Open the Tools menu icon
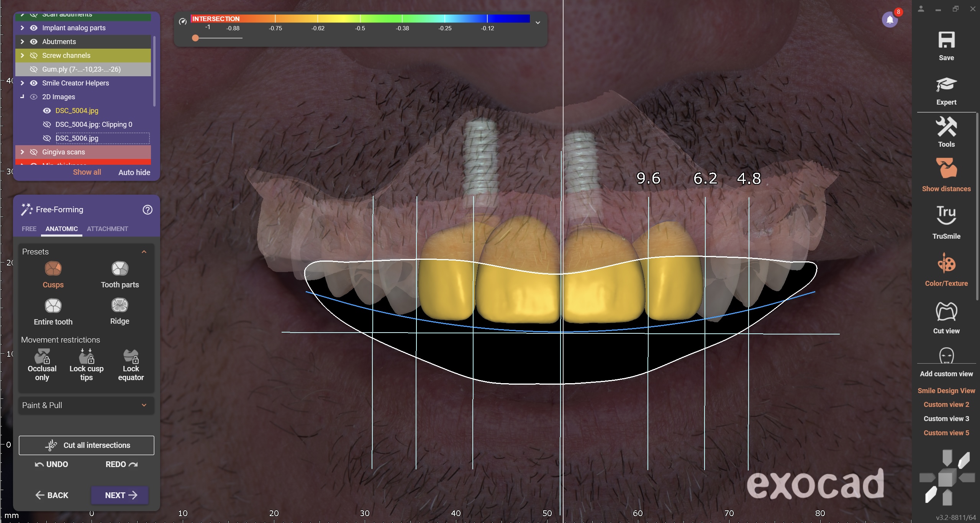This screenshot has height=523, width=980. pos(946,128)
